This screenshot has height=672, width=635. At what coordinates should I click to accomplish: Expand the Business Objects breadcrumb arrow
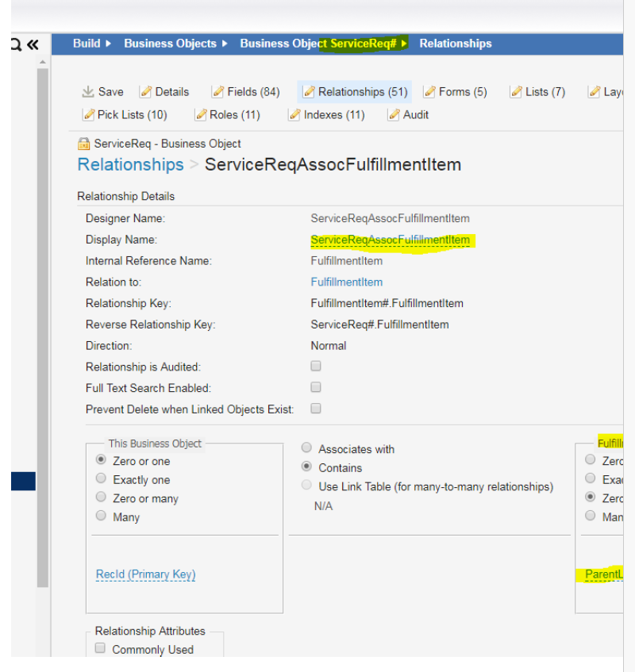pyautogui.click(x=225, y=44)
